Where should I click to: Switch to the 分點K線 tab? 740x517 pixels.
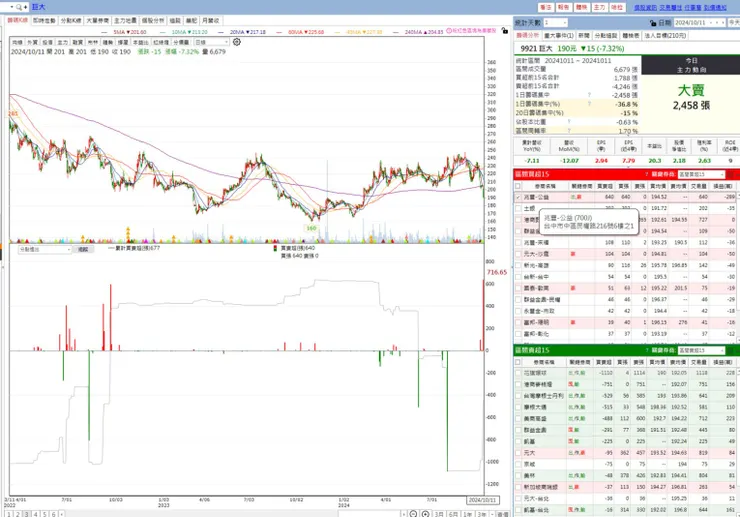[x=71, y=21]
